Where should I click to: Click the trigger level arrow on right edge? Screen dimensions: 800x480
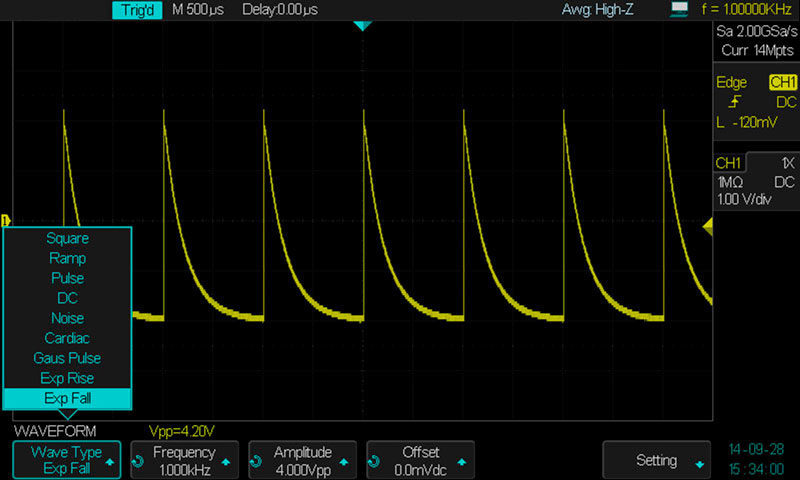pos(708,226)
